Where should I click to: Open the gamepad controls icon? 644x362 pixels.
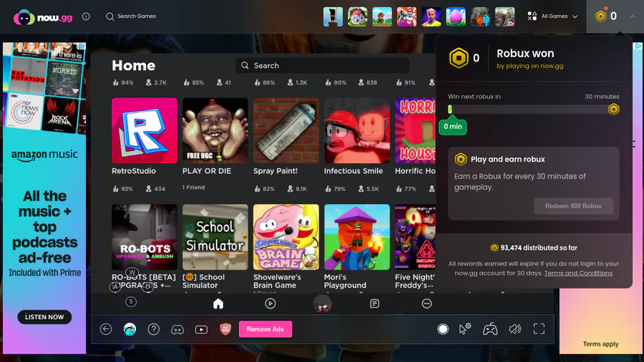pos(490,329)
